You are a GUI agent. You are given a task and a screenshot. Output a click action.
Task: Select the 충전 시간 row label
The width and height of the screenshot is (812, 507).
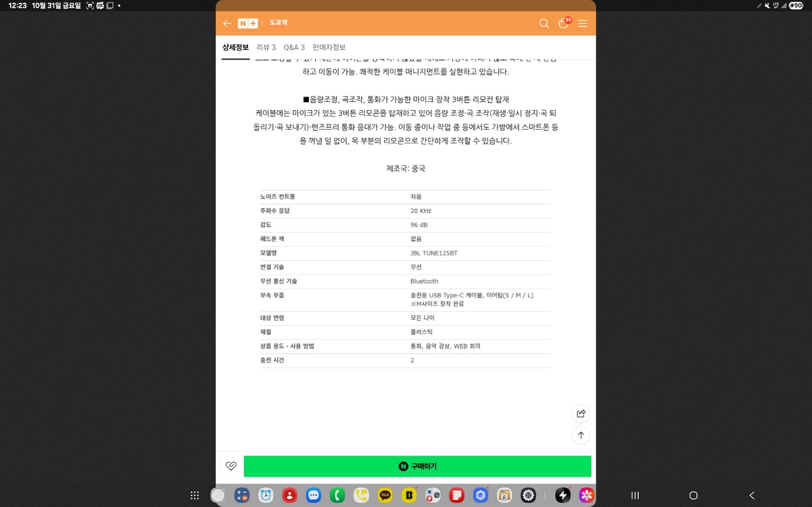click(x=272, y=360)
